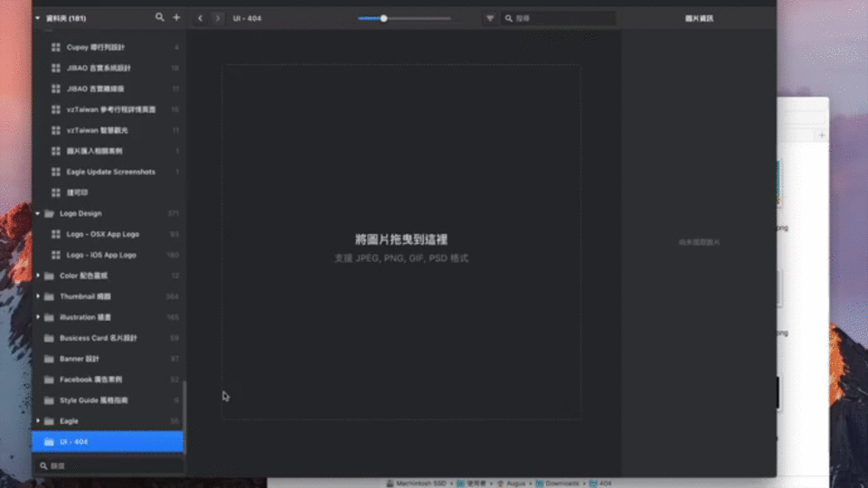
Task: Click the JPEG, PNG, GIF, PSD formats text
Action: click(x=401, y=258)
